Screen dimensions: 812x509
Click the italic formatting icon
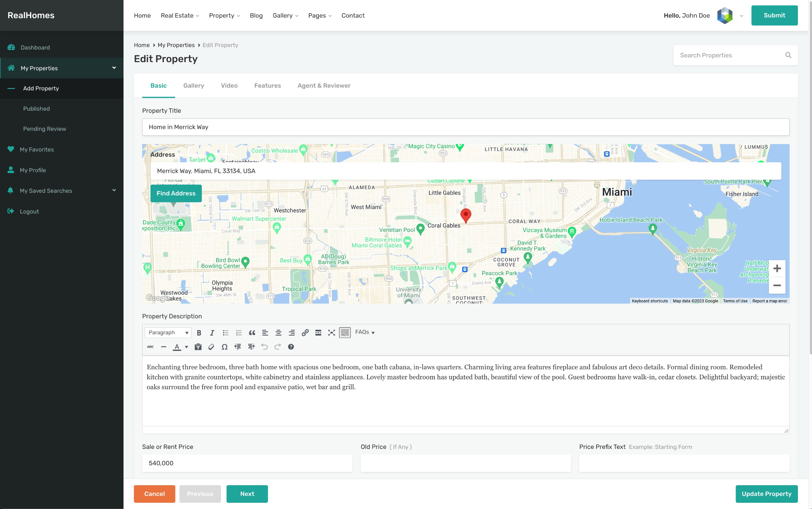coord(212,333)
